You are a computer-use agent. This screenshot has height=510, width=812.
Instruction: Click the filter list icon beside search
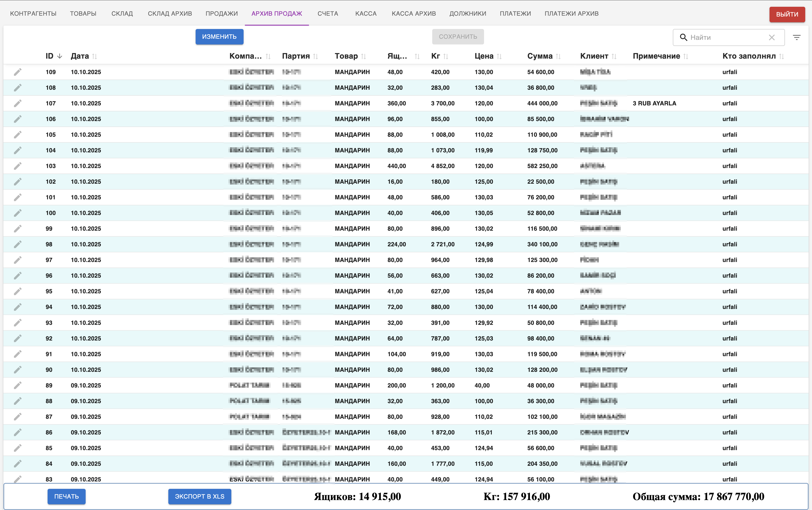pyautogui.click(x=797, y=37)
